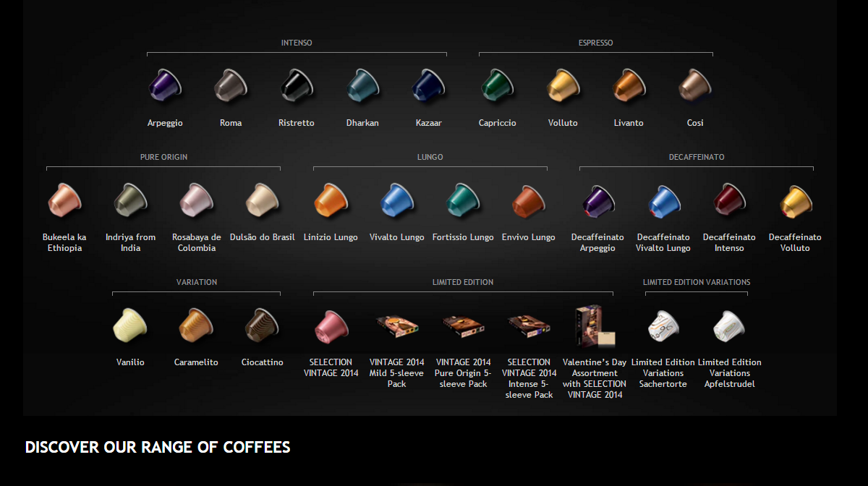Viewport: 868px width, 486px height.
Task: Pick the dark brown Ciocattino capsule
Action: [x=262, y=325]
